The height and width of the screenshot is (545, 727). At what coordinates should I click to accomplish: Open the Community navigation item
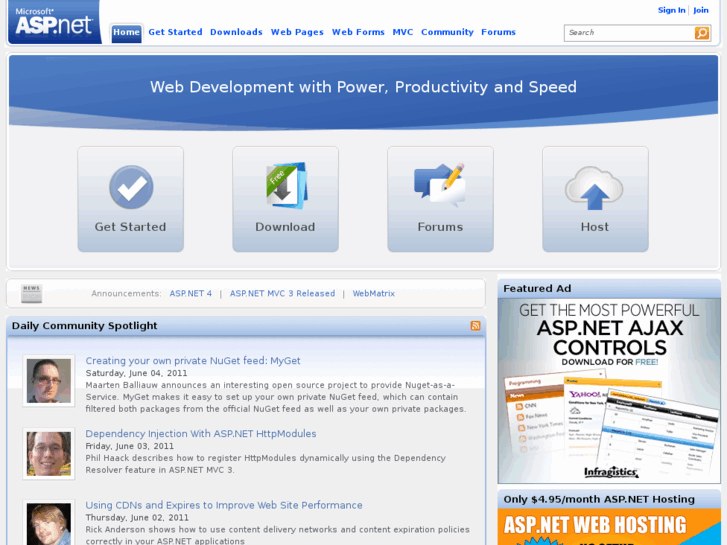[447, 32]
